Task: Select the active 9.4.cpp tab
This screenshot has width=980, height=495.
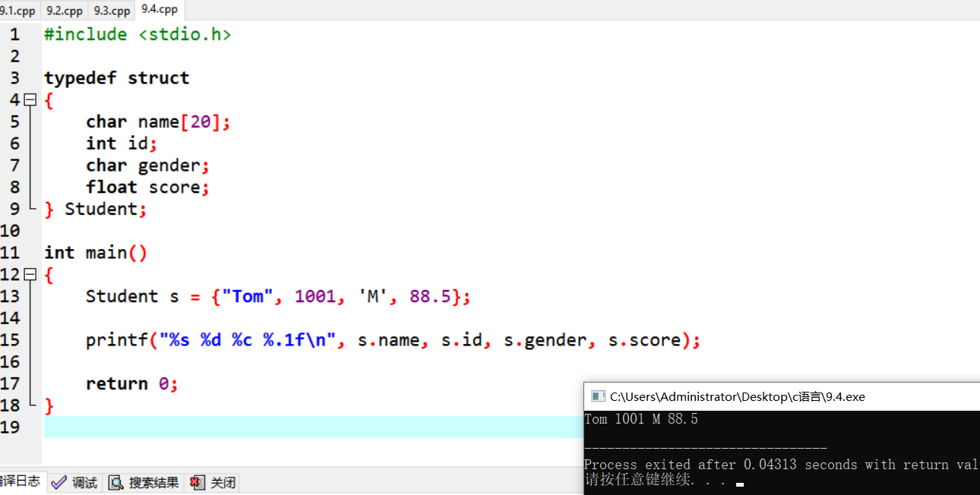Action: [x=160, y=10]
